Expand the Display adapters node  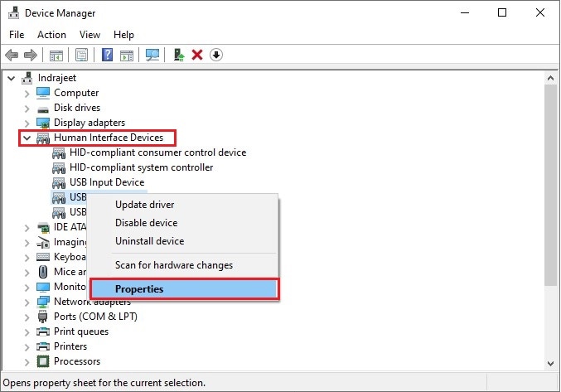click(27, 123)
